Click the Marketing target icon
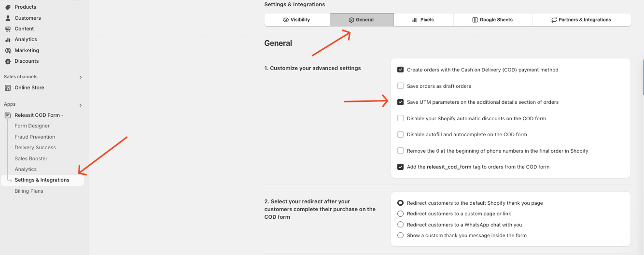The width and height of the screenshot is (644, 255). tap(8, 50)
